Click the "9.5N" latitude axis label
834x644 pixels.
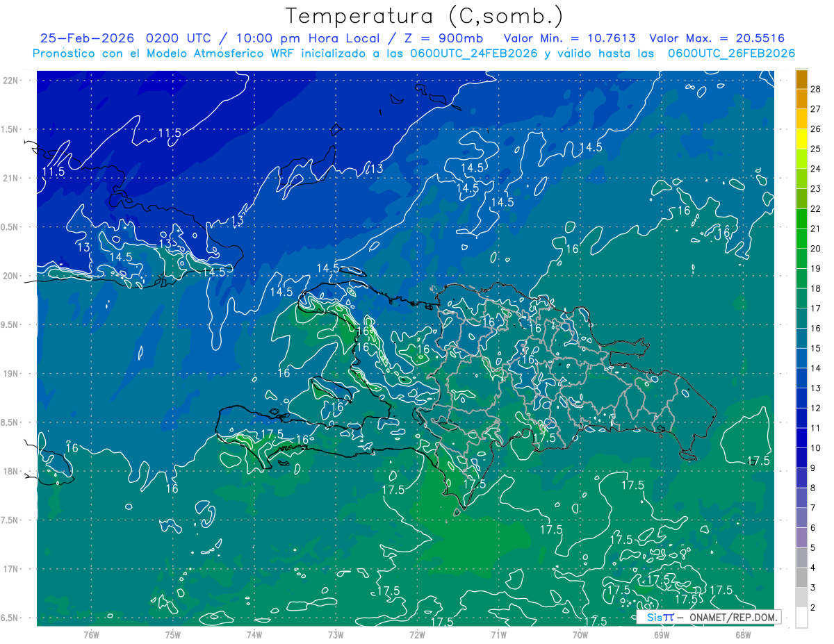[10, 324]
